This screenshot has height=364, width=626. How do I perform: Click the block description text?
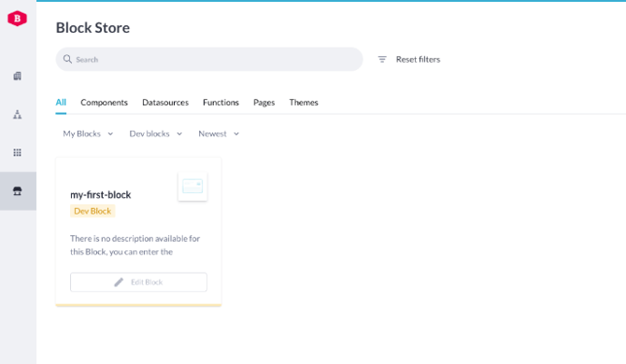pyautogui.click(x=135, y=245)
